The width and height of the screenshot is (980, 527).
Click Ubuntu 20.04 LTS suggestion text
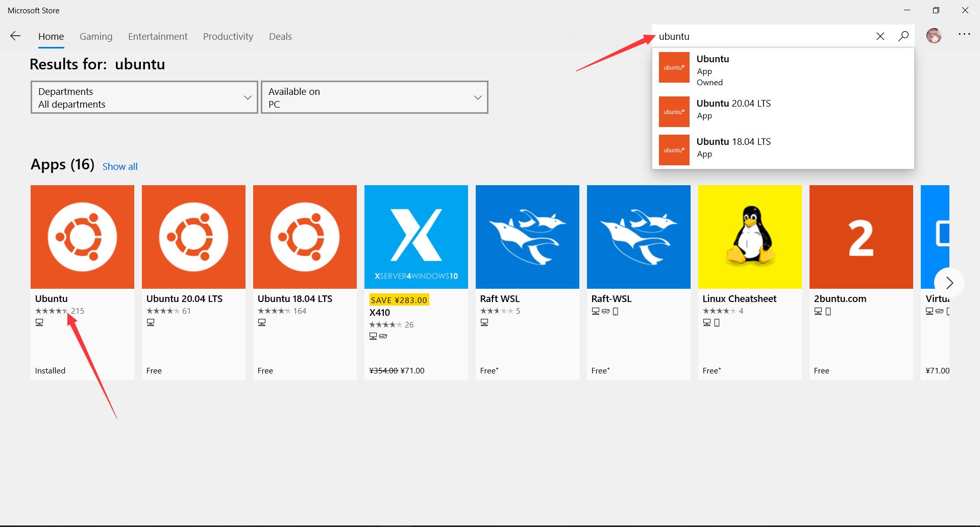(x=734, y=103)
